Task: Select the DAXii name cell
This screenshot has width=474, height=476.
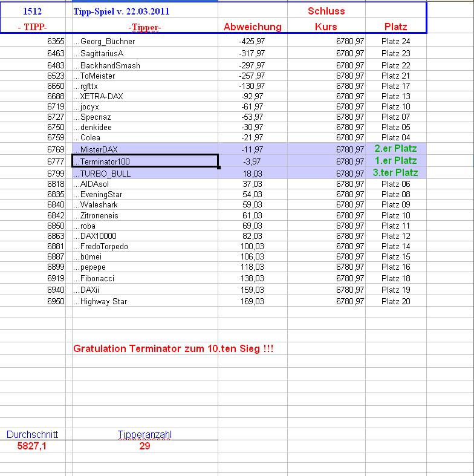Action: point(144,290)
